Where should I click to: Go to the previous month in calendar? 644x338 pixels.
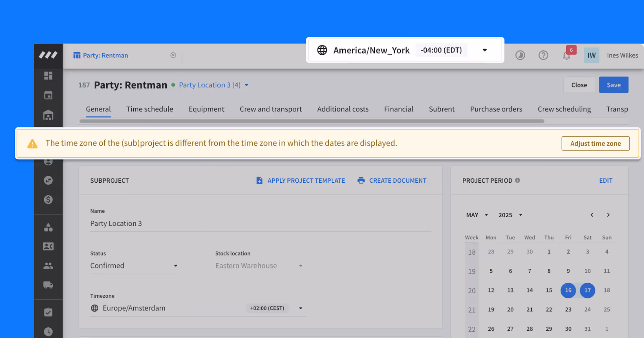pyautogui.click(x=592, y=215)
